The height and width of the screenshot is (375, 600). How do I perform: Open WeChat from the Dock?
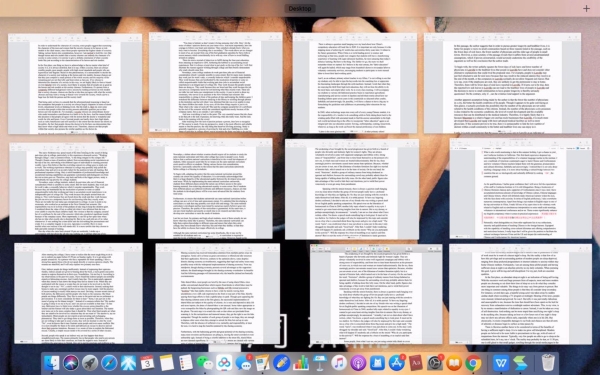pos(205,362)
